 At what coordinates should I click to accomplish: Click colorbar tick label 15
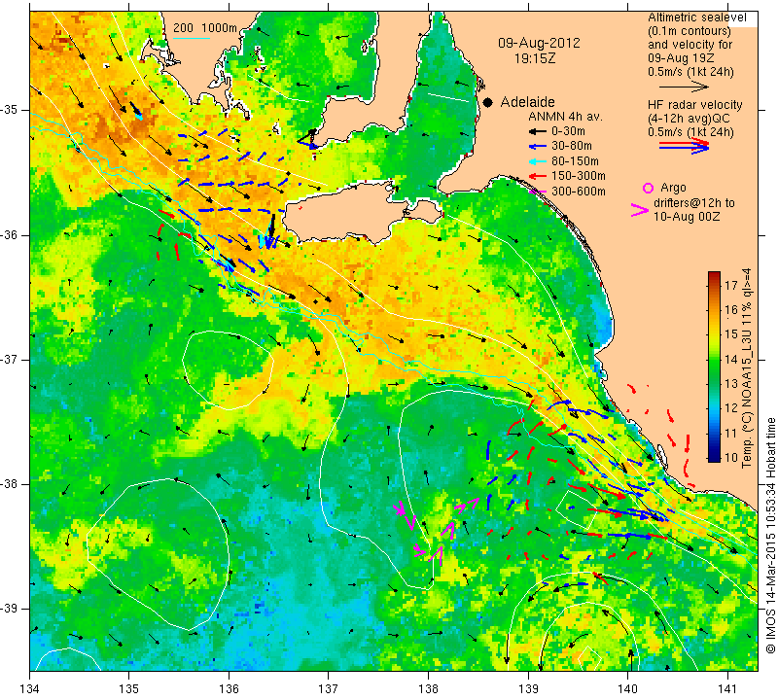[731, 334]
